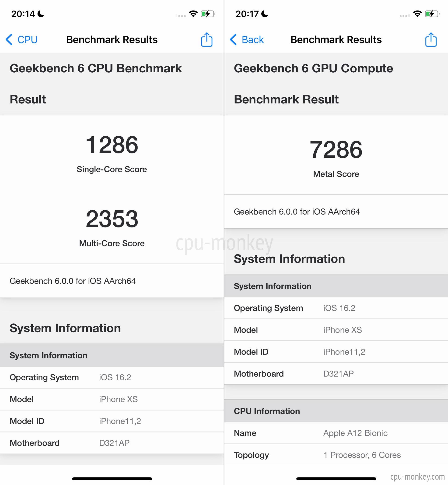Tap Operating System label on GPU screen

pyautogui.click(x=268, y=308)
